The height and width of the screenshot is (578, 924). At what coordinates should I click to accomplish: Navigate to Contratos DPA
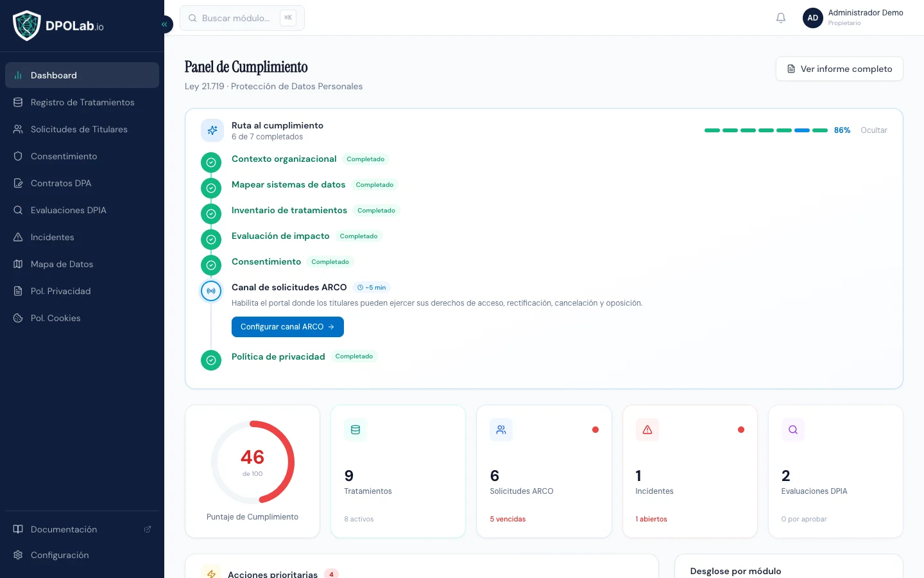pos(82,183)
